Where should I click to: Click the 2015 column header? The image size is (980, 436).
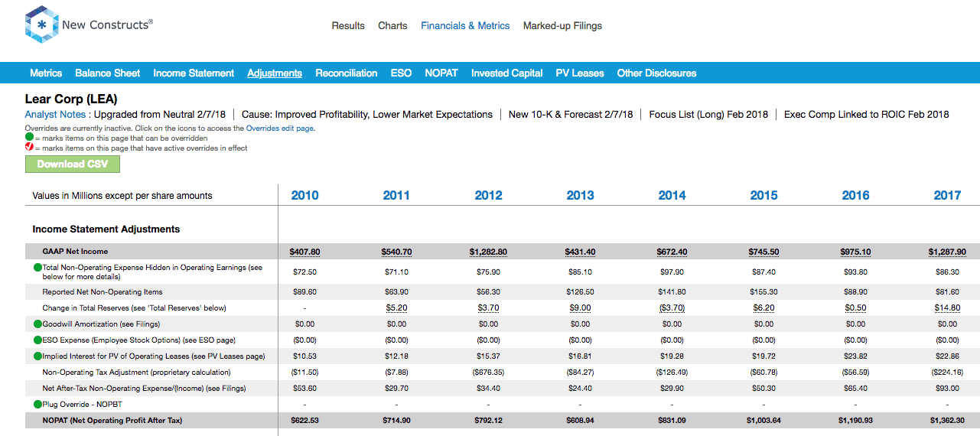[763, 196]
